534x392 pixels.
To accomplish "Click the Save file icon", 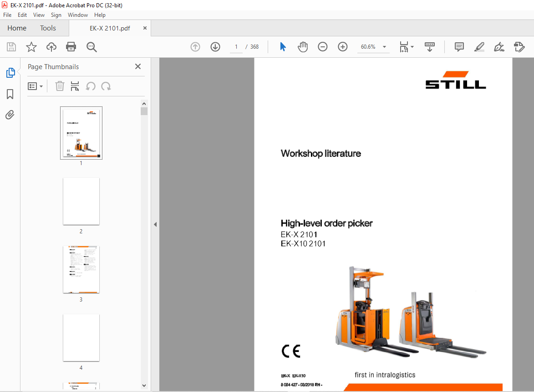I will [x=11, y=47].
